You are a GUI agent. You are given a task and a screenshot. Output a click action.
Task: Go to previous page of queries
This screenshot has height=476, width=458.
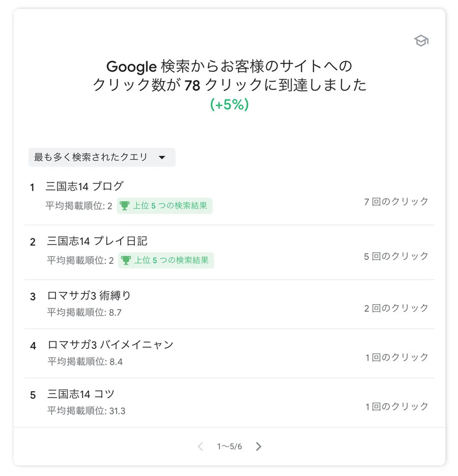pos(201,447)
